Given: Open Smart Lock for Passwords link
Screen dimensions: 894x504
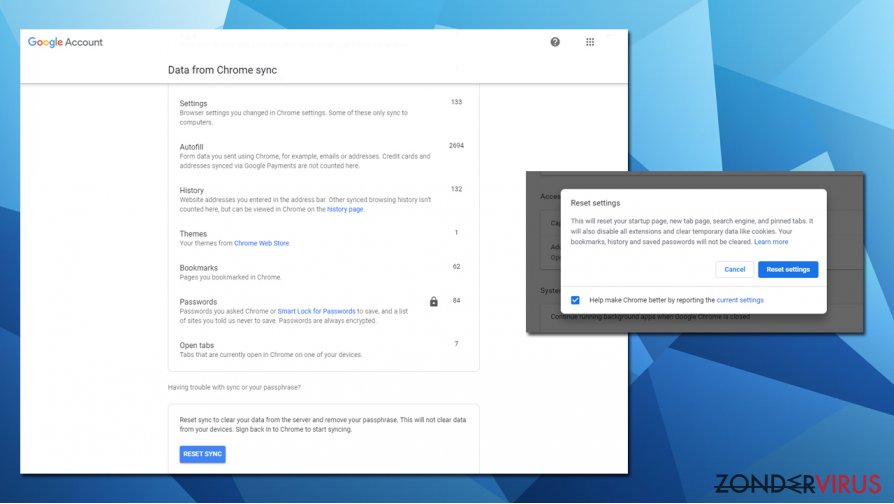Looking at the screenshot, I should (x=316, y=311).
